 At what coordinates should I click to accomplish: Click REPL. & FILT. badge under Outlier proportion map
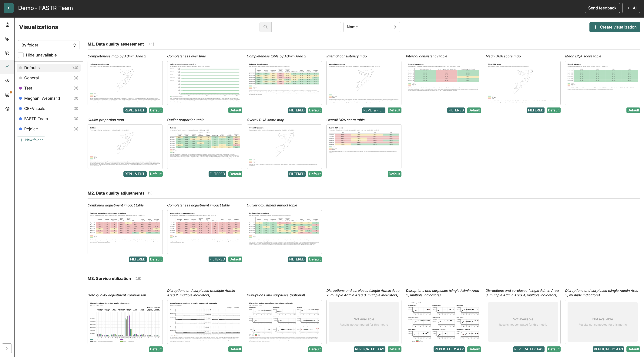coord(135,174)
